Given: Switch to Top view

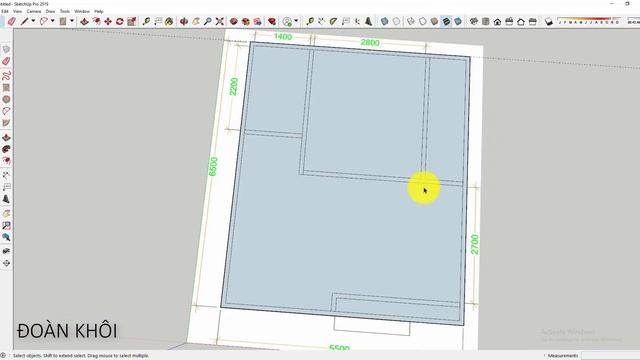Looking at the screenshot, I should [485, 21].
